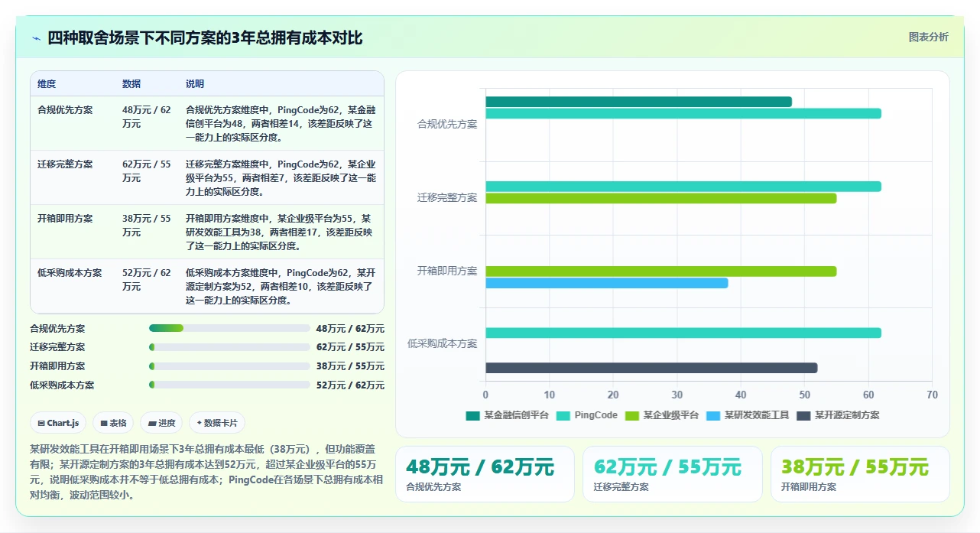Click the 开箱即用方案 progress bar

click(229, 366)
